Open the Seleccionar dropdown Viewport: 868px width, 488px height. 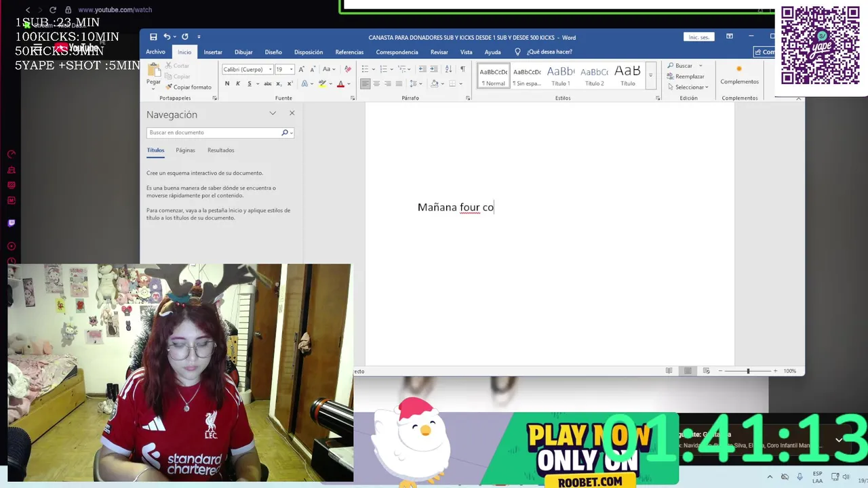[x=688, y=87]
